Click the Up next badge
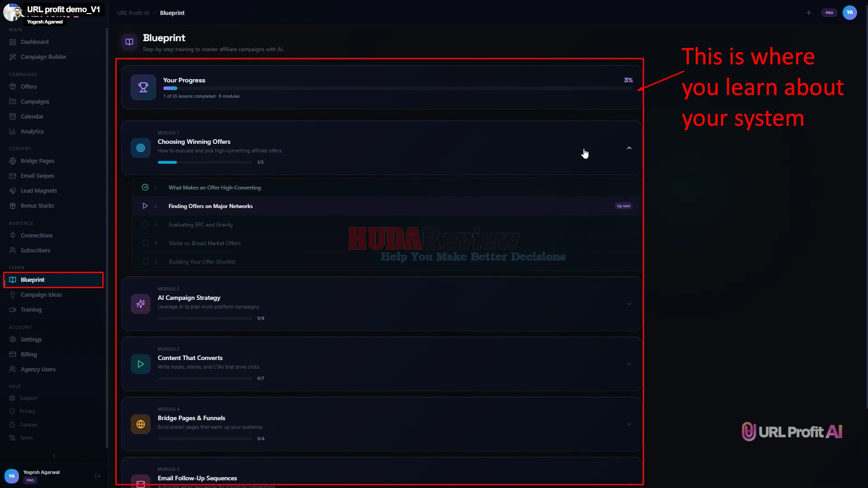This screenshot has height=488, width=868. pyautogui.click(x=623, y=206)
